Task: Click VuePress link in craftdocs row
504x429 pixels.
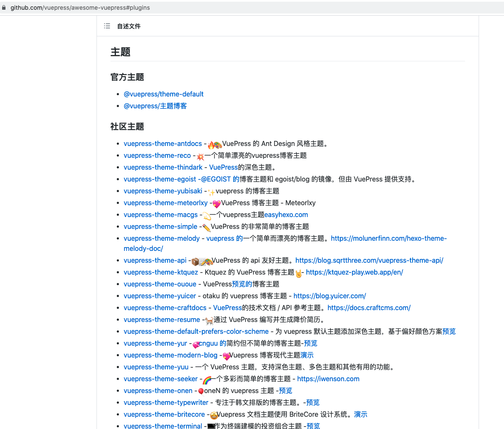Action: click(x=228, y=308)
